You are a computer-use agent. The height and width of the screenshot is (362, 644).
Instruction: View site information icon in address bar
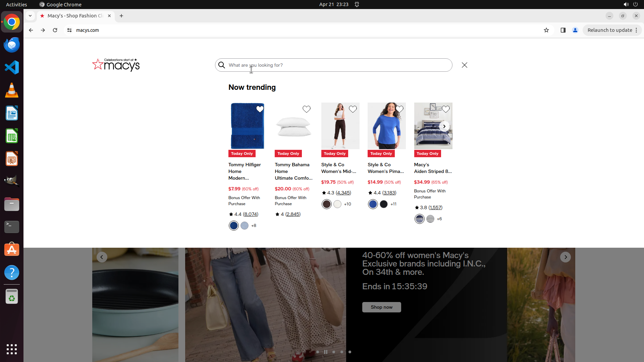click(69, 30)
